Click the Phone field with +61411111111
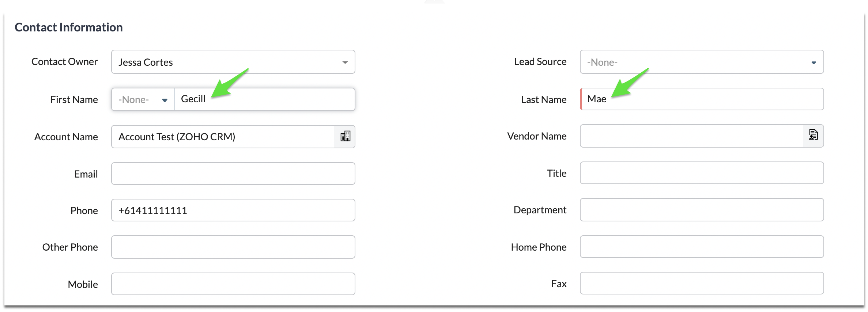This screenshot has width=868, height=312. (x=233, y=210)
